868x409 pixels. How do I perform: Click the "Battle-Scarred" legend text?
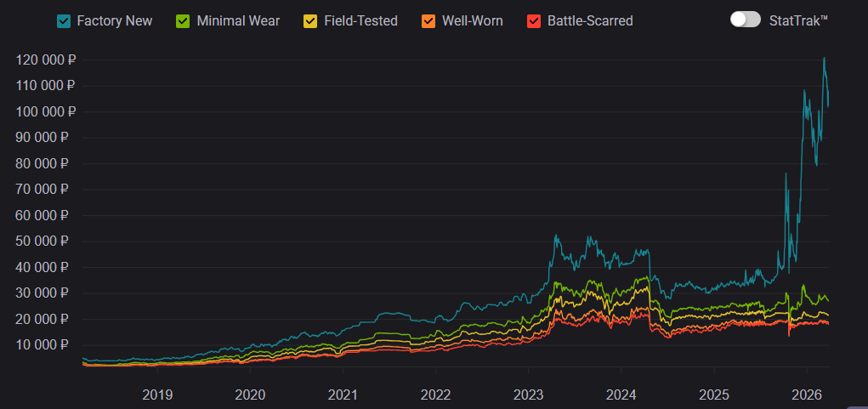tap(589, 20)
